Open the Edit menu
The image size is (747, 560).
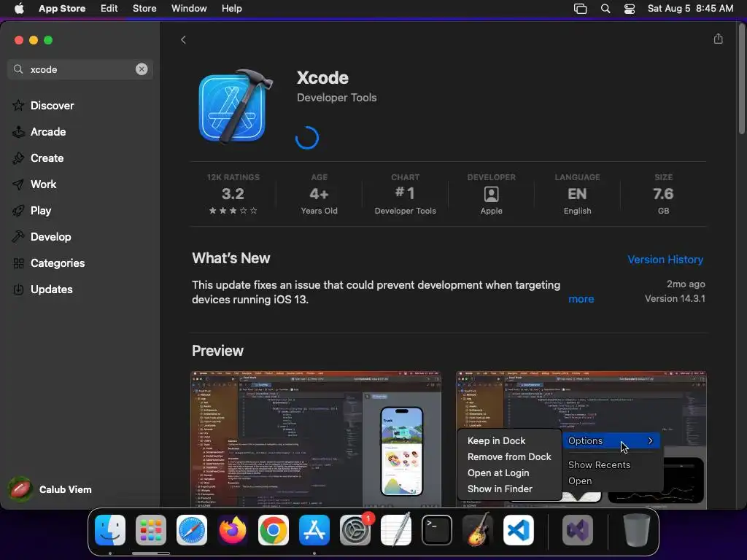[109, 8]
